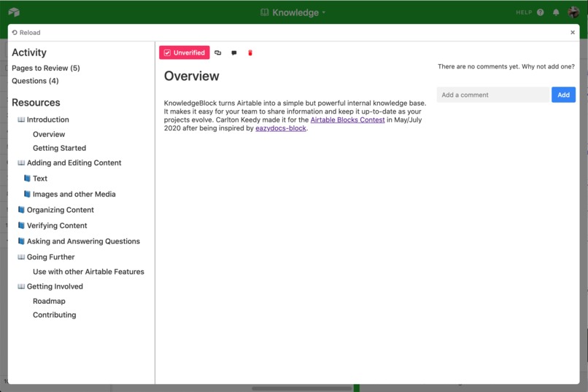Click the red trash delete icon
This screenshot has width=588, height=392.
tap(250, 52)
